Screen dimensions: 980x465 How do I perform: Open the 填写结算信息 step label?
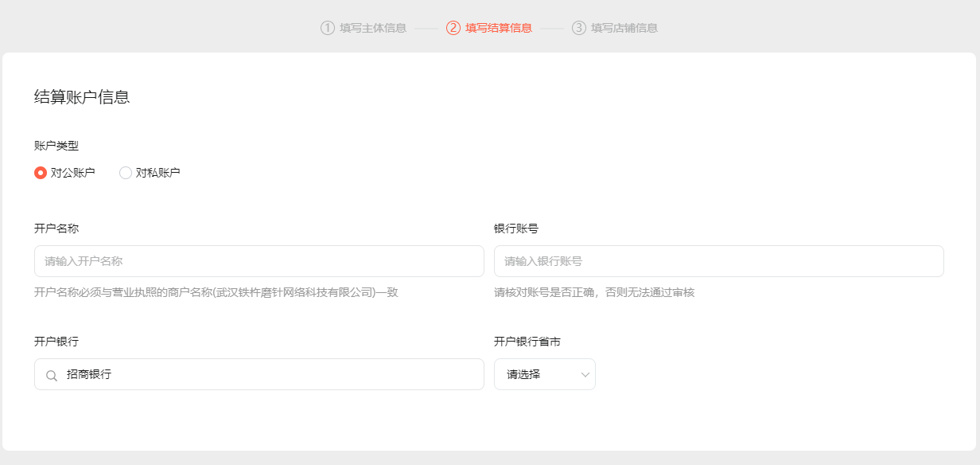tap(499, 28)
